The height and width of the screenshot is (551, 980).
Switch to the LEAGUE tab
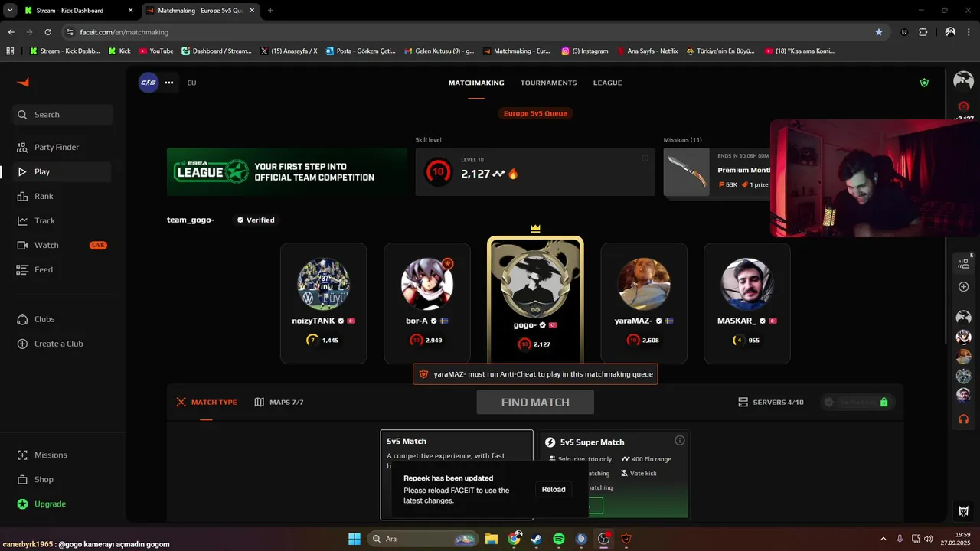tap(608, 83)
